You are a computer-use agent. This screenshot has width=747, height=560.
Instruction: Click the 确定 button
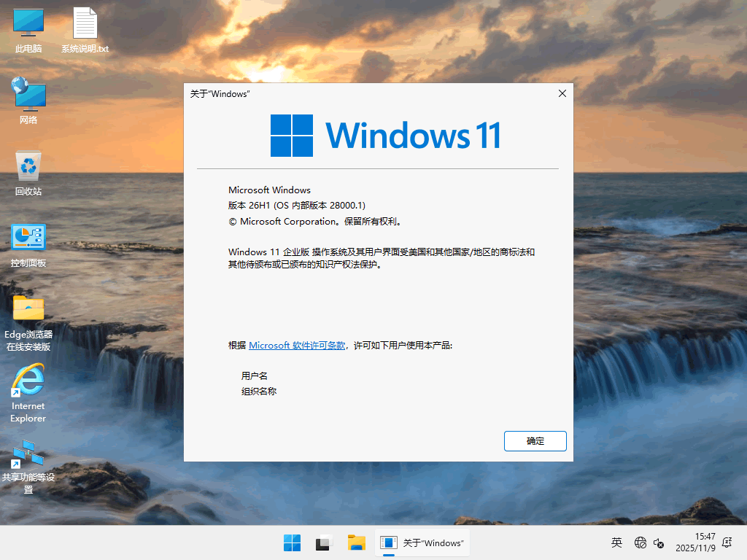pos(535,441)
